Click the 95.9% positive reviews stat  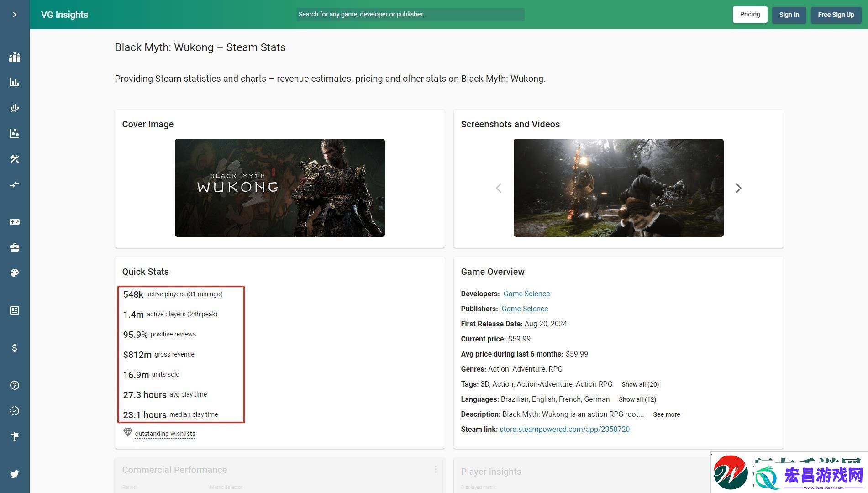[159, 335]
